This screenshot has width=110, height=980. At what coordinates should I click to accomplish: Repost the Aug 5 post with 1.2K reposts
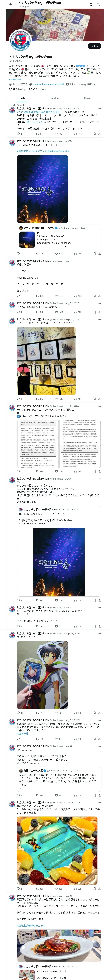pos(39,253)
